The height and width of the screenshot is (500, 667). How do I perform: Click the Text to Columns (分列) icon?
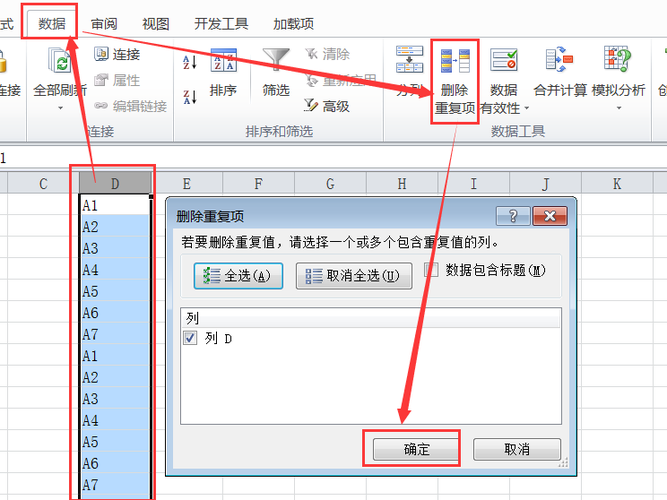pos(409,60)
